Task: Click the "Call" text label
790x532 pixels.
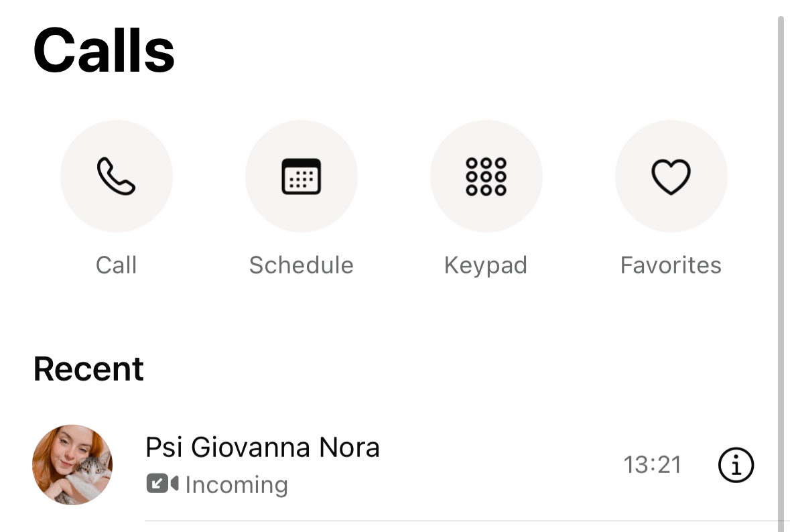Action: [x=116, y=265]
